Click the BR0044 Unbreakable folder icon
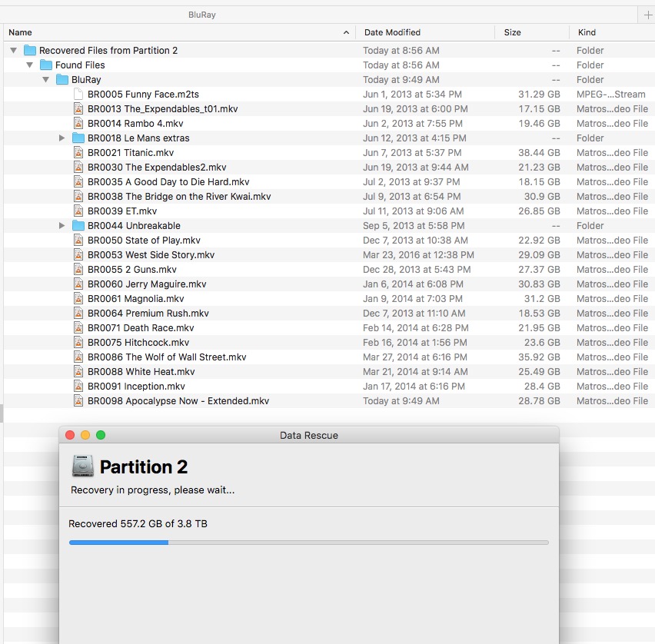 click(78, 226)
